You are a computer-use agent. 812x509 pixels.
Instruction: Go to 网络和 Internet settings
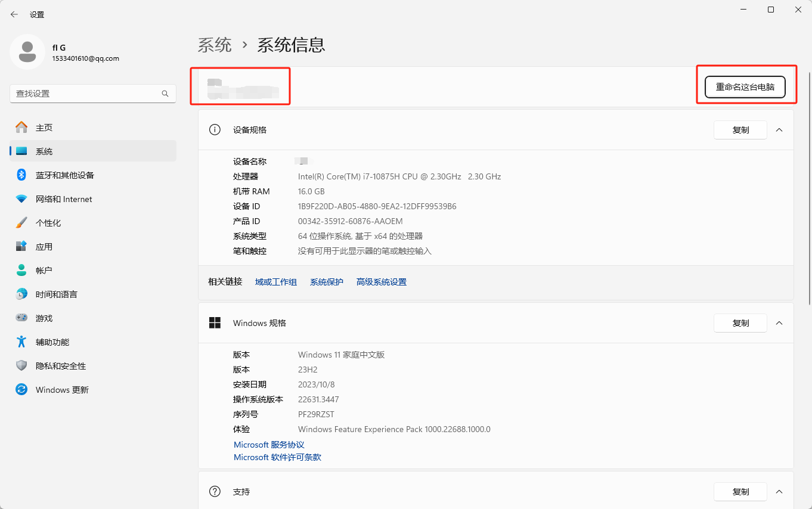pos(93,199)
